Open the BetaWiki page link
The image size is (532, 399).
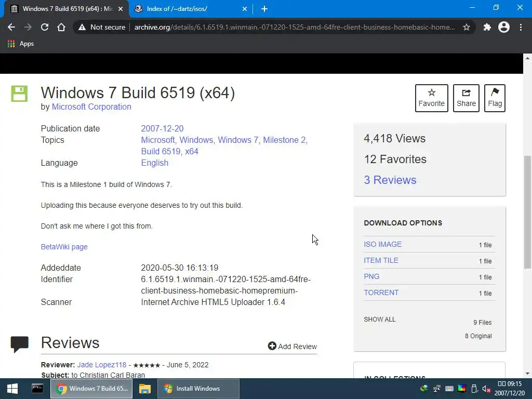click(64, 247)
